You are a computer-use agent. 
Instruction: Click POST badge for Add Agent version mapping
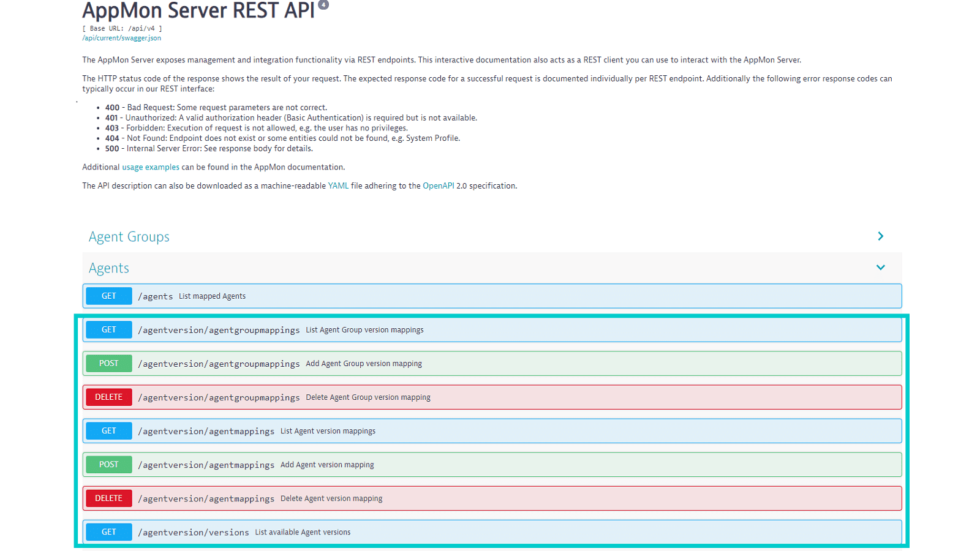pyautogui.click(x=109, y=464)
